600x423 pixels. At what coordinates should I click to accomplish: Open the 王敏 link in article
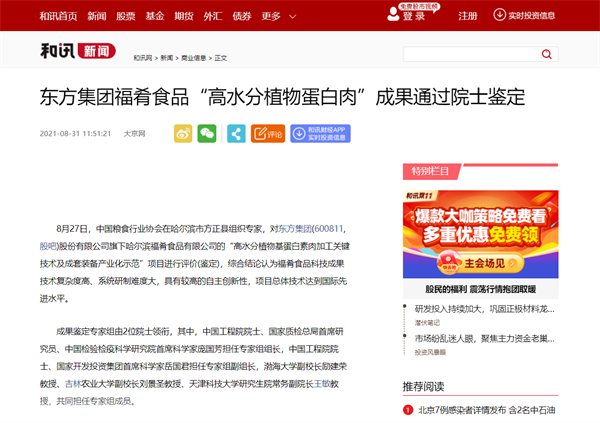click(322, 384)
